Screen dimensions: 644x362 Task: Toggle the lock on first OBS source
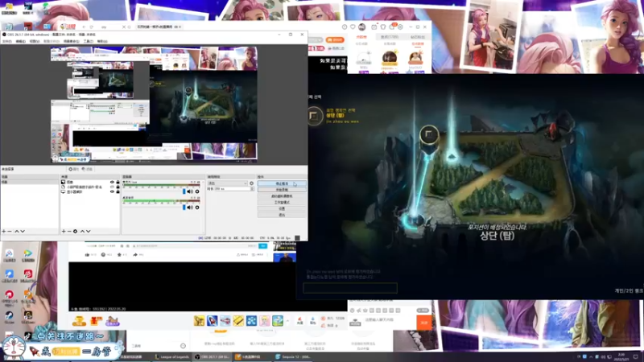coord(118,182)
